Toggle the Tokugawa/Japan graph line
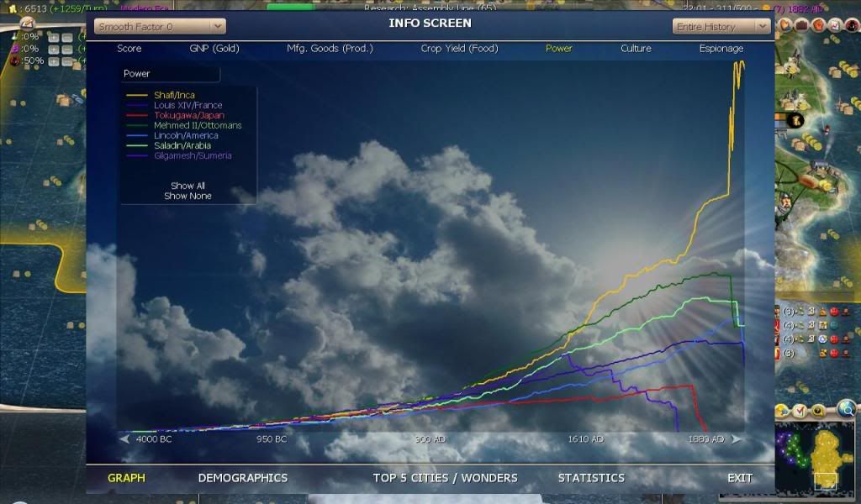861x504 pixels. click(189, 115)
